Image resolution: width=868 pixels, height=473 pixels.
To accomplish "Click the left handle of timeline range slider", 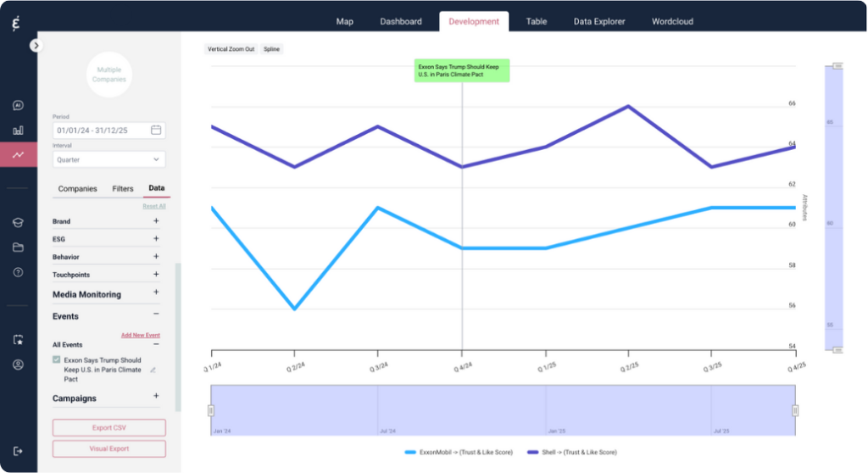I will pos(211,410).
